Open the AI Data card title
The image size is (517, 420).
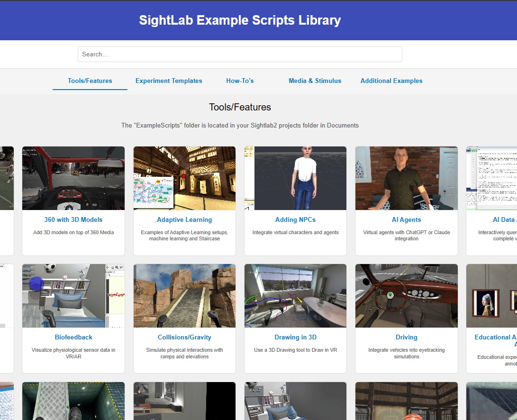click(505, 220)
